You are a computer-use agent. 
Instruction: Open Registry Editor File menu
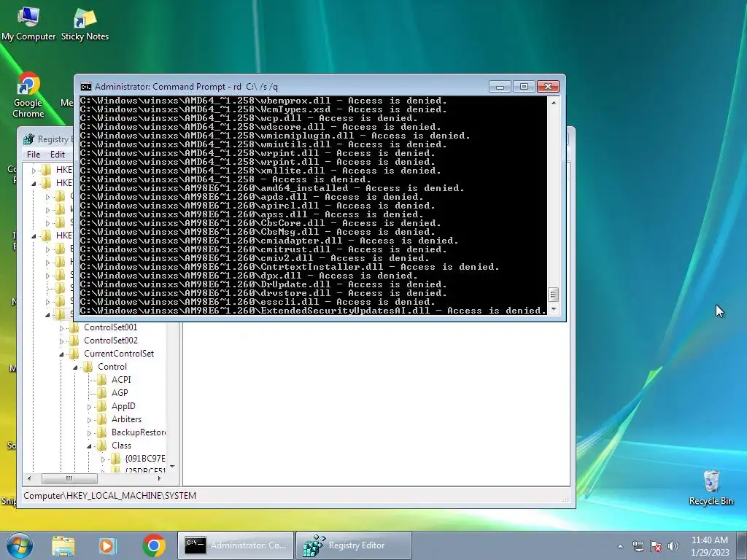34,155
